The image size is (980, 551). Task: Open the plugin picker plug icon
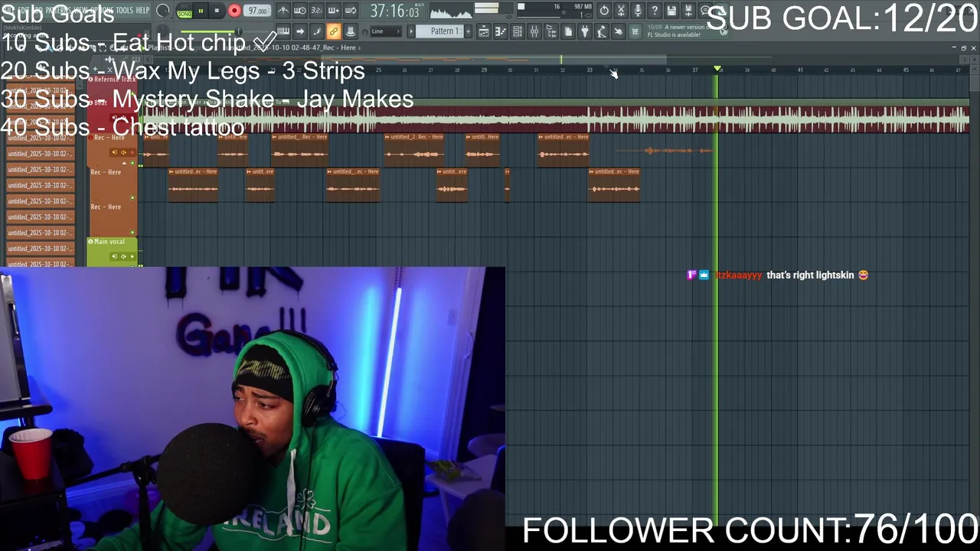click(585, 31)
